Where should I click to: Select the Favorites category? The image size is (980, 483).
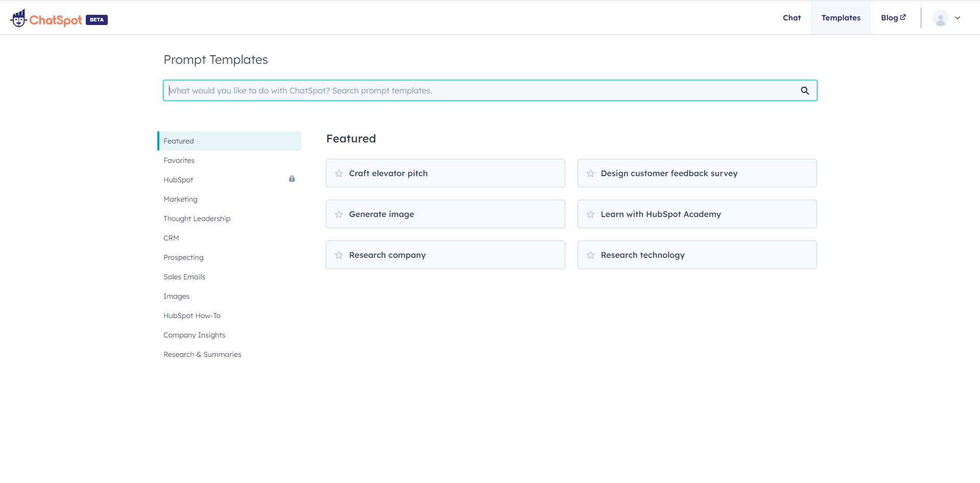point(229,160)
